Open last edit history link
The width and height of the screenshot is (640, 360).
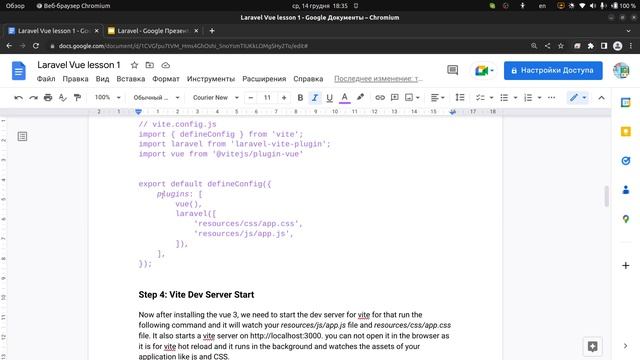tap(378, 79)
